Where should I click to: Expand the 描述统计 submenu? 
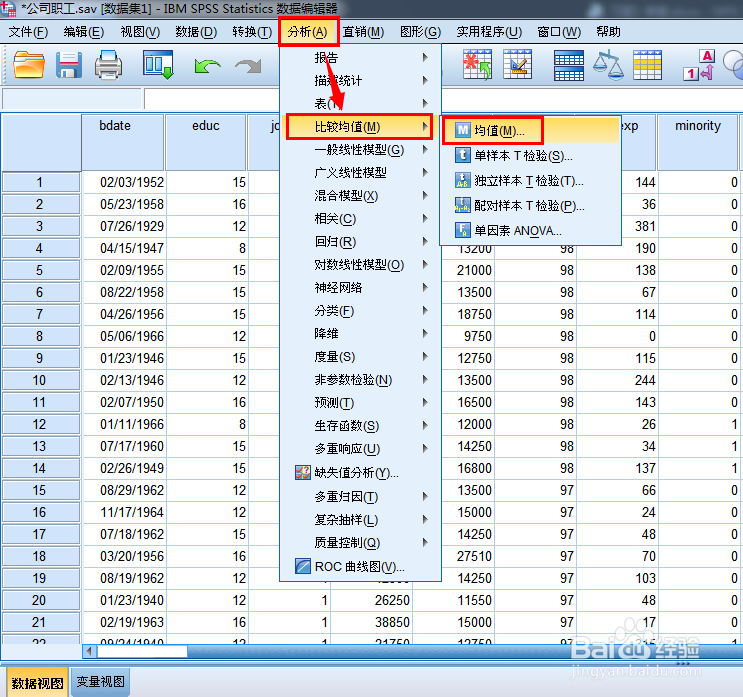[x=361, y=81]
